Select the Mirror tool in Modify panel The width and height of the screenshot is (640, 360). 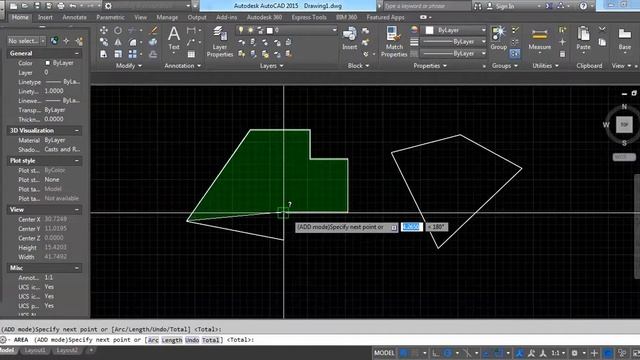(118, 42)
